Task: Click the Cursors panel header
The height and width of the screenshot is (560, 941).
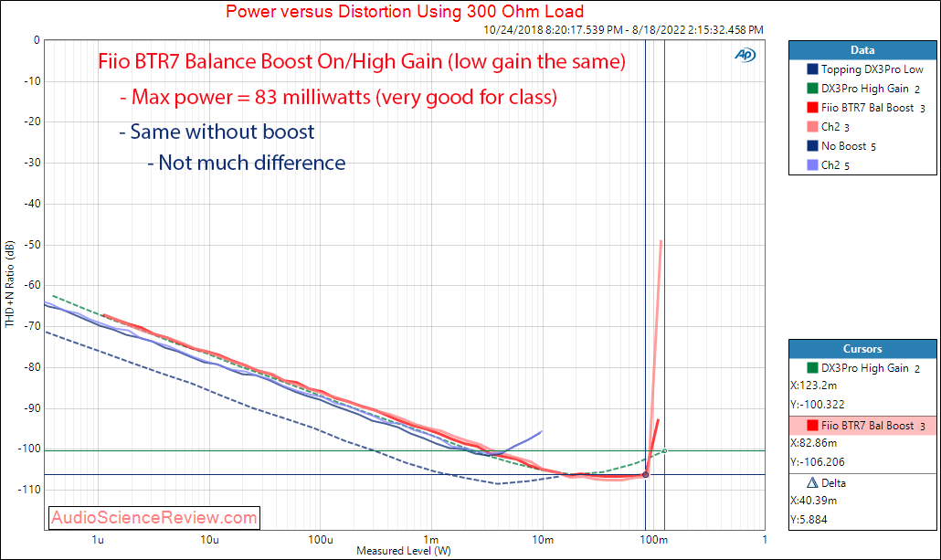Action: coord(862,349)
